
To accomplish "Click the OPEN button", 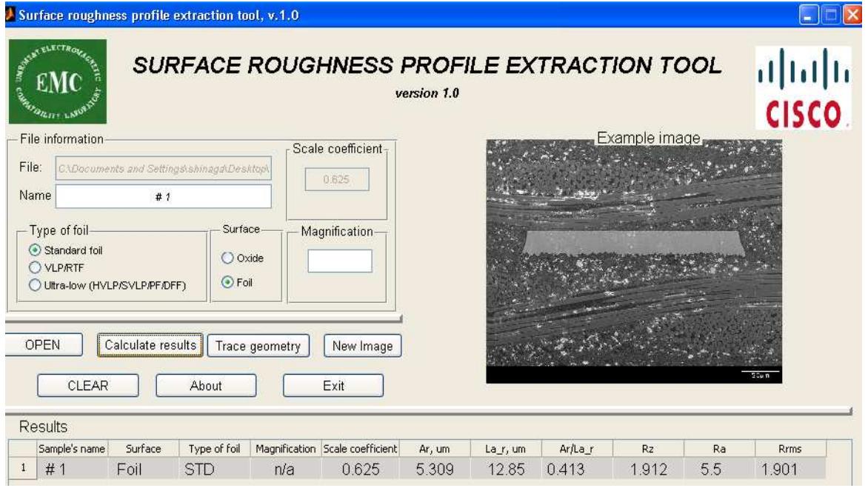I will 44,344.
